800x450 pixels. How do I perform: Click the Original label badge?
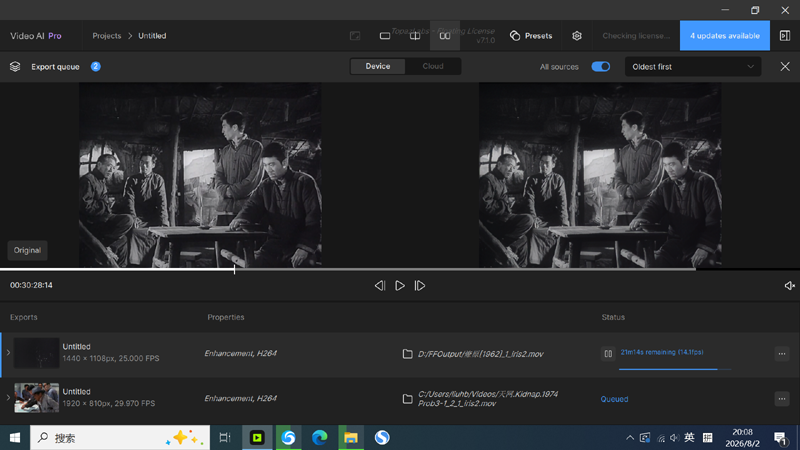pos(27,250)
